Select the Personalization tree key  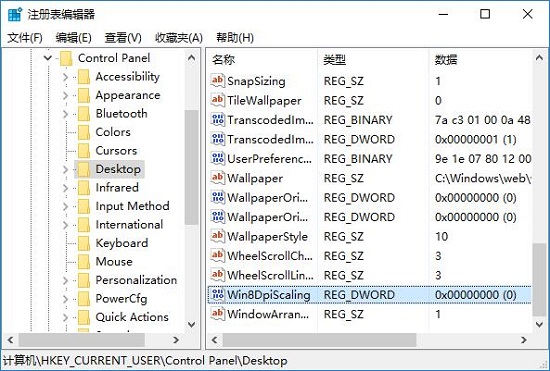tap(136, 280)
